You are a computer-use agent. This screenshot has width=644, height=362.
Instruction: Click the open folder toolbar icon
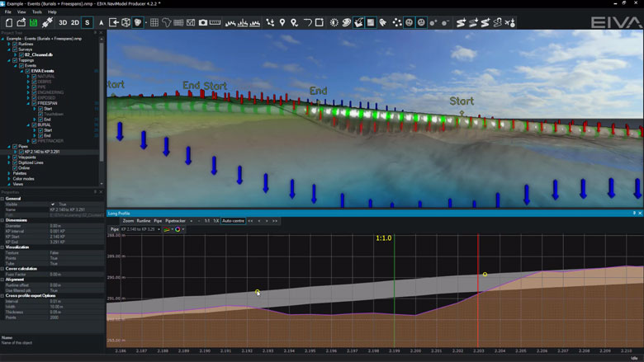[21, 22]
